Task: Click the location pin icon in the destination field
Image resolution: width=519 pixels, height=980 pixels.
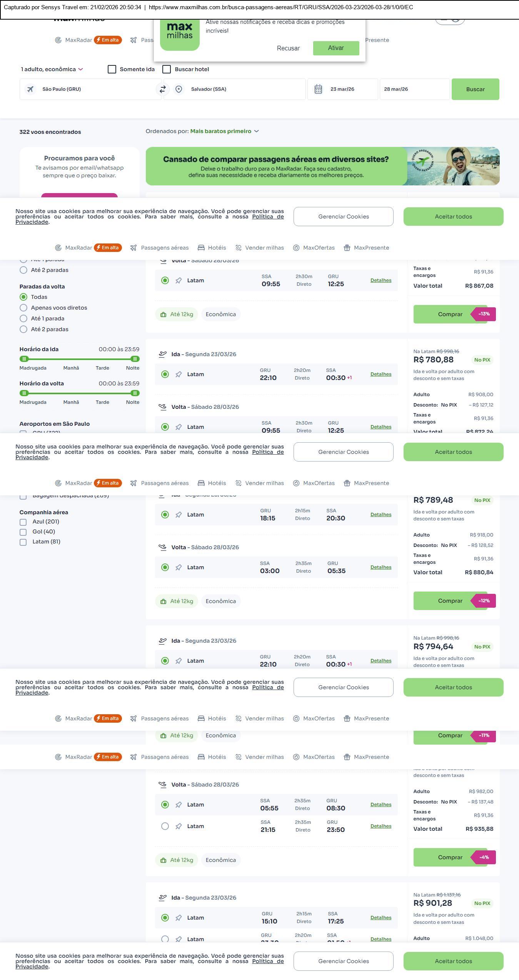Action: 179,89
